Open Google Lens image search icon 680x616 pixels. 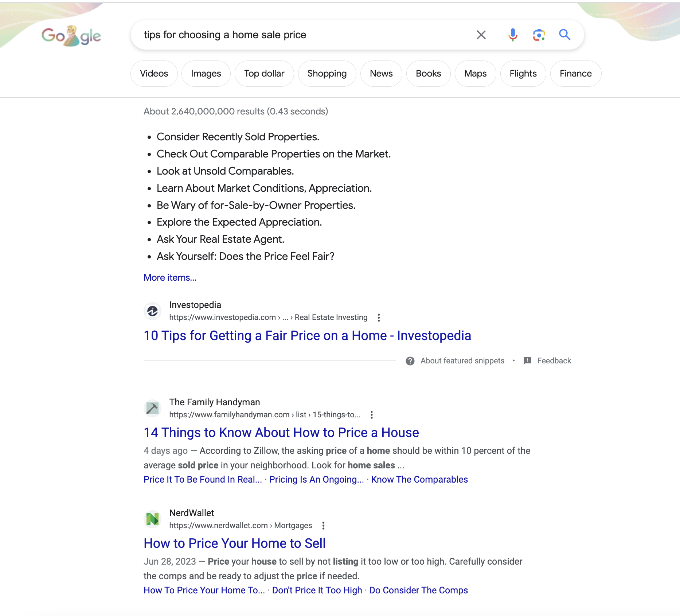point(539,35)
